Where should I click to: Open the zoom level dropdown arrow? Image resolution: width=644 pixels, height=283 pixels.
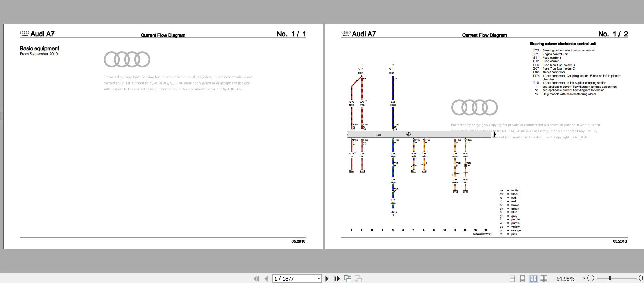tap(584, 278)
